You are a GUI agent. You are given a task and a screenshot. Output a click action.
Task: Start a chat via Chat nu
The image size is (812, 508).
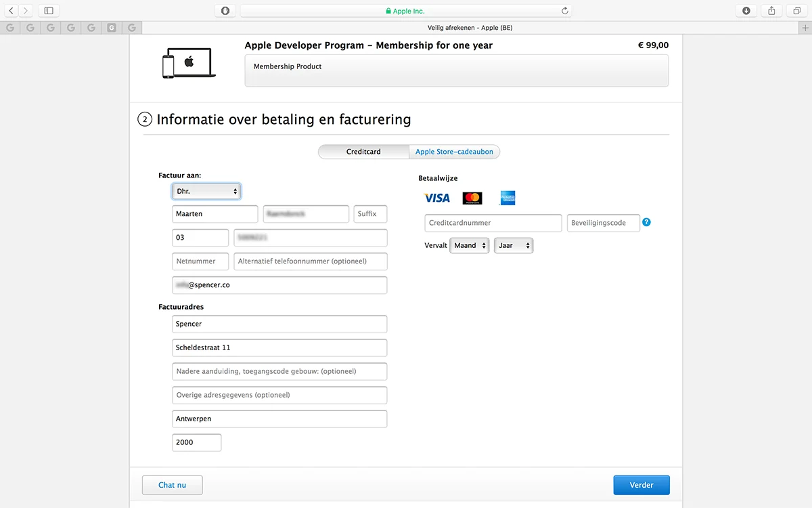coord(172,485)
